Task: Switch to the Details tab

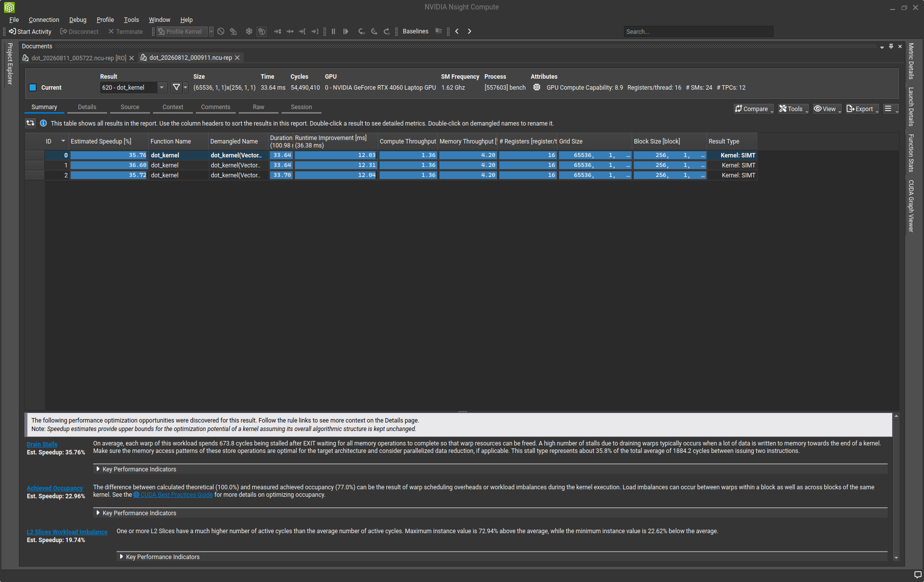Action: click(87, 107)
